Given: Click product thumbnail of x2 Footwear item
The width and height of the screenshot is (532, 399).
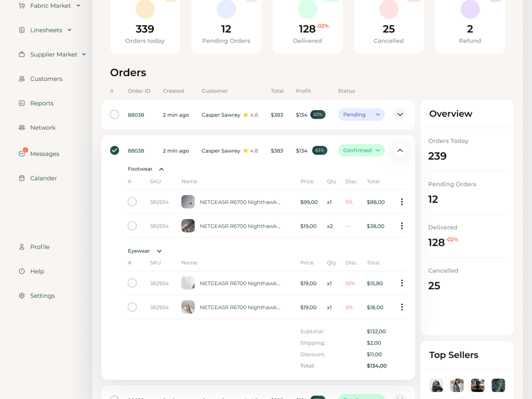Looking at the screenshot, I should click(x=188, y=226).
